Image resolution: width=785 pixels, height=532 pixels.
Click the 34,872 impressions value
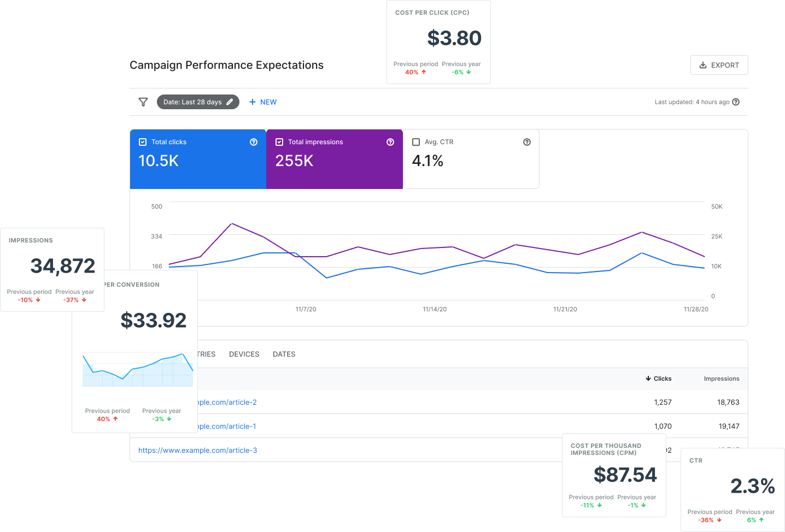[x=63, y=266]
